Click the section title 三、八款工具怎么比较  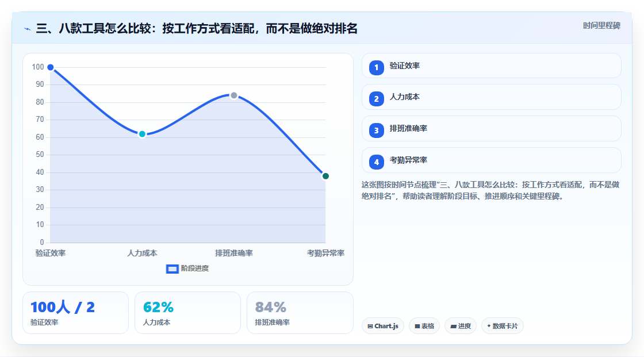(197, 28)
